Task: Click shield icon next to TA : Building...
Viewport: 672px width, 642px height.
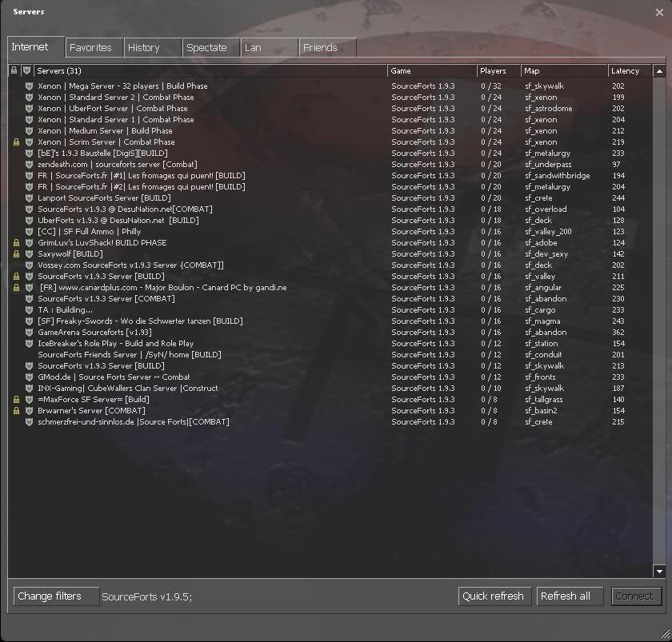Action: click(28, 310)
